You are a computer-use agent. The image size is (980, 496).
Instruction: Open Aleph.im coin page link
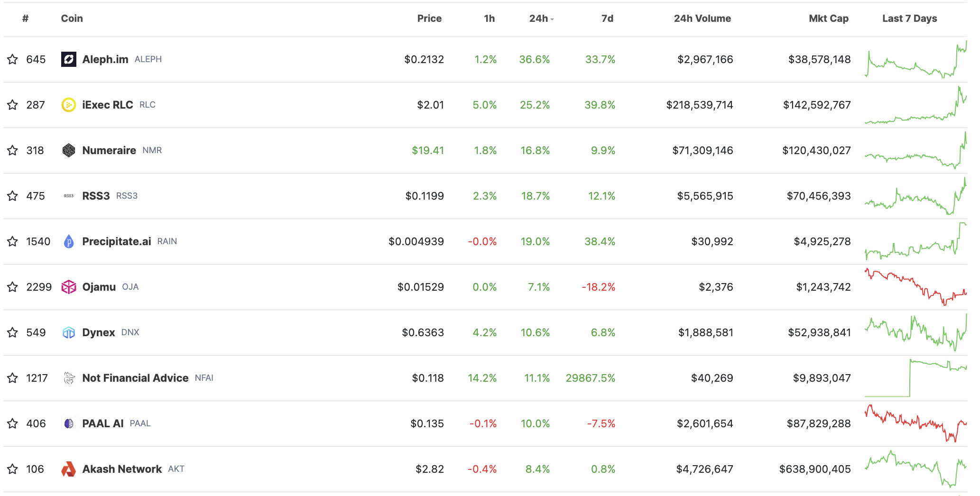(105, 59)
